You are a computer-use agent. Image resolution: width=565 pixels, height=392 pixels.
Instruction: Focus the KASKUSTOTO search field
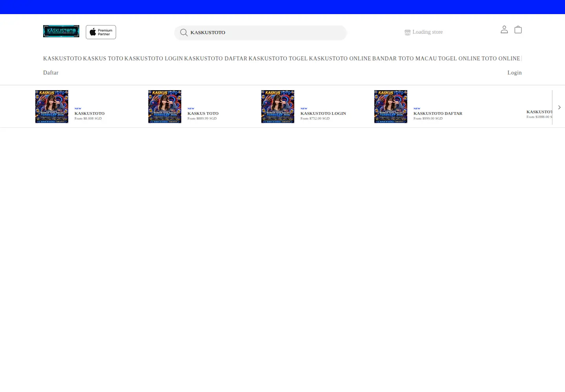[261, 33]
